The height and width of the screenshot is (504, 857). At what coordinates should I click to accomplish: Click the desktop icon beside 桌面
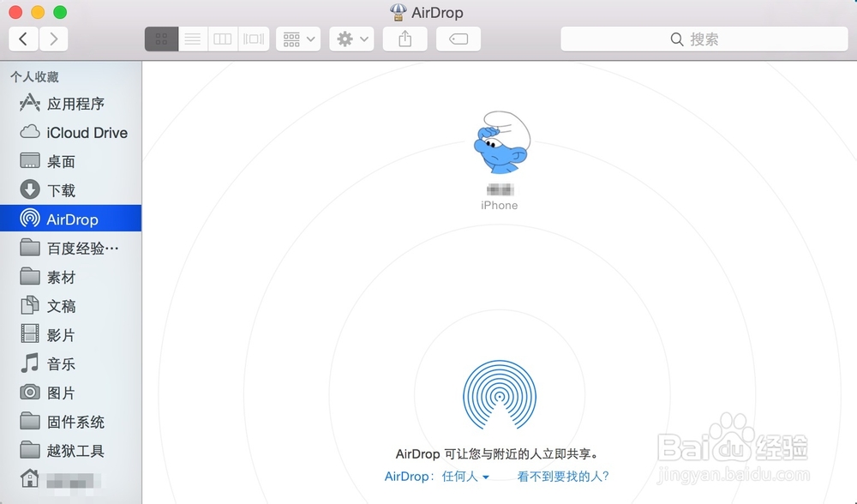coord(29,160)
